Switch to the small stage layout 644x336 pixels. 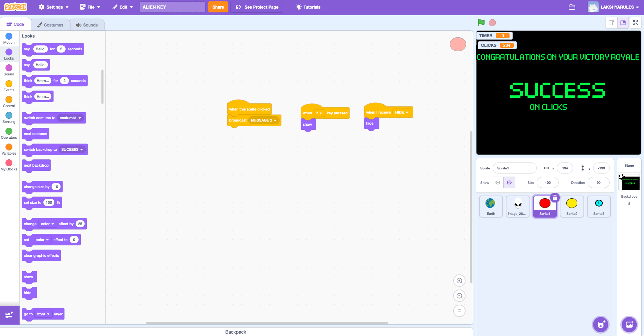(611, 23)
